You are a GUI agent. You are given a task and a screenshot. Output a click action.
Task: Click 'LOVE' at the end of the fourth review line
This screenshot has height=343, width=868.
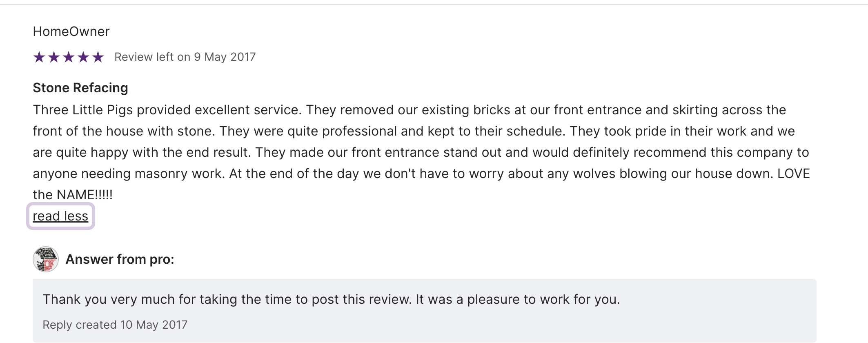793,174
